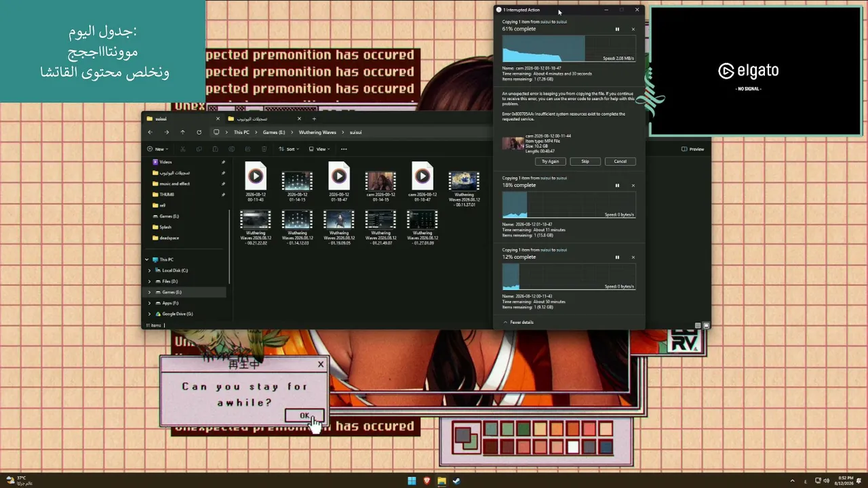Close the 'Can you stay for awhile?' popup
This screenshot has height=488, width=868.
click(x=321, y=365)
